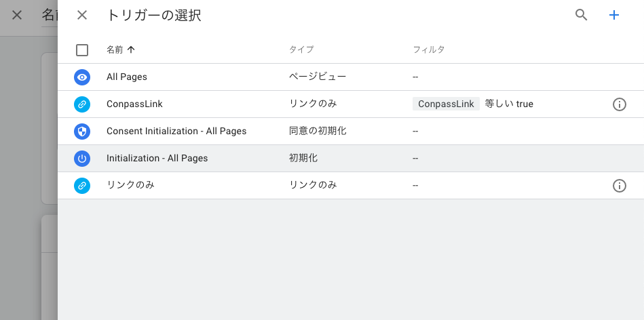
Task: Click the 名前 sort arrow
Action: tap(131, 50)
